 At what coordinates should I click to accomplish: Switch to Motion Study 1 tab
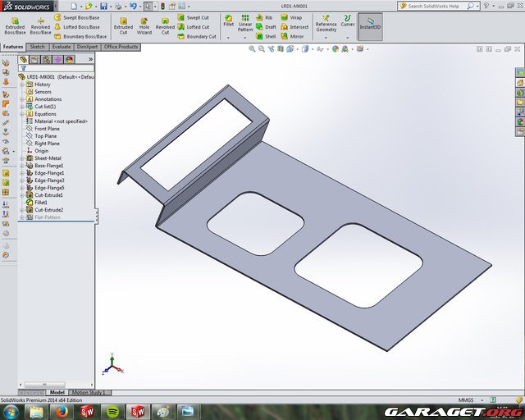pos(85,392)
